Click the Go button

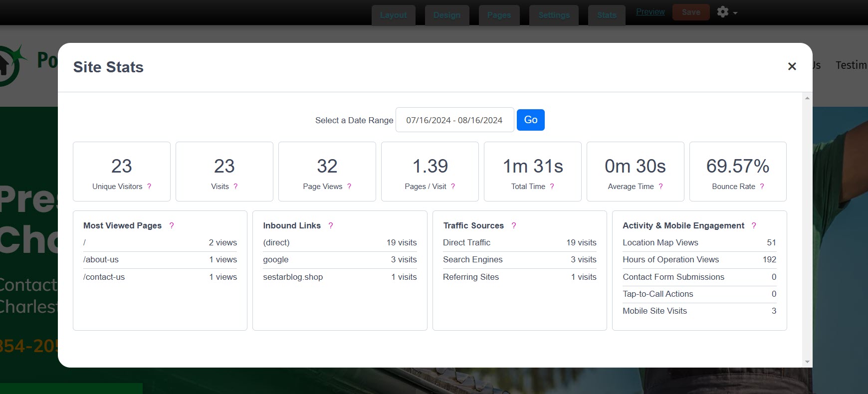(531, 120)
